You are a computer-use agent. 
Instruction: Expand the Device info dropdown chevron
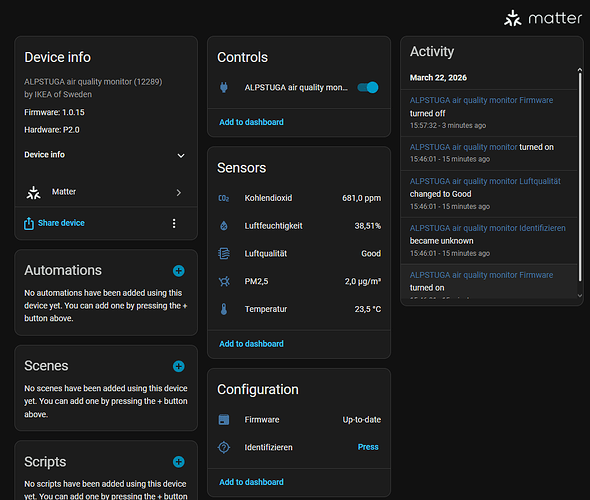pyautogui.click(x=181, y=156)
